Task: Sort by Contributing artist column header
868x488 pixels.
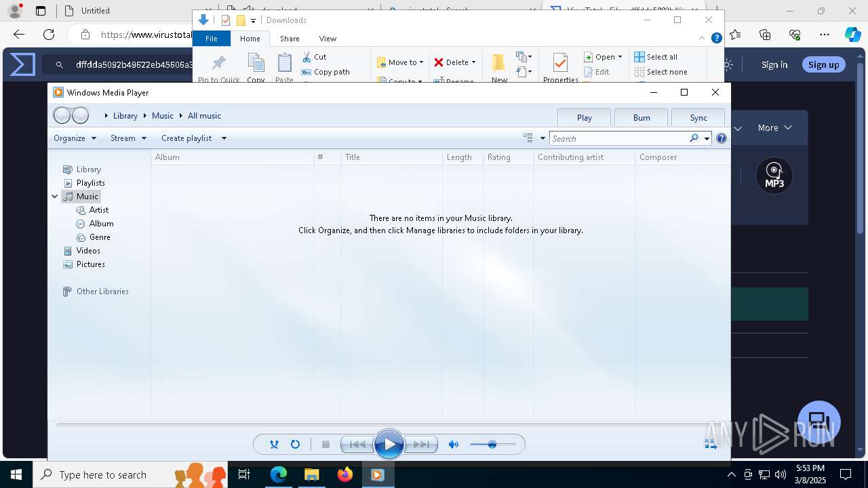Action: 584,157
